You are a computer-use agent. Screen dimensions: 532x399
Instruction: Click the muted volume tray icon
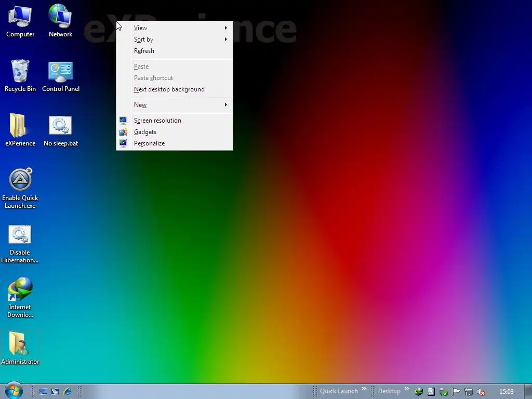(x=481, y=392)
